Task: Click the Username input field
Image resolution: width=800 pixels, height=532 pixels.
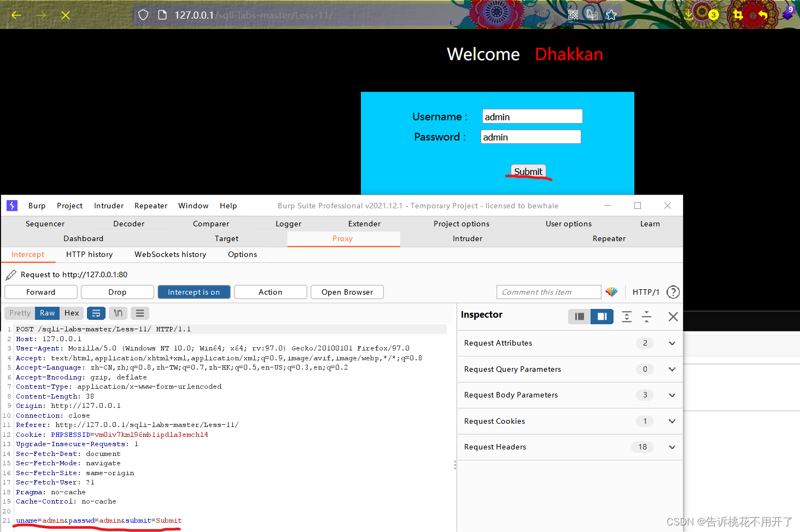Action: (533, 116)
